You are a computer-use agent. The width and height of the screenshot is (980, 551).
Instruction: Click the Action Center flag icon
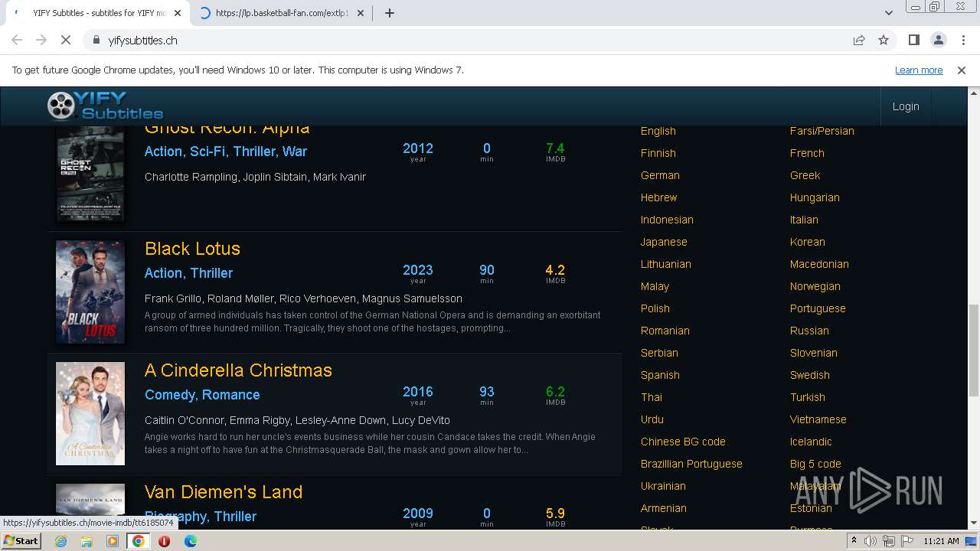(x=906, y=541)
